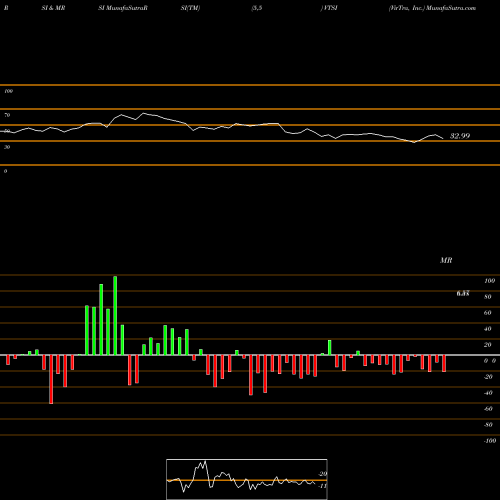The width and height of the screenshot is (500, 500).
Task: Click the MR axis label 80
Action: tap(488, 297)
